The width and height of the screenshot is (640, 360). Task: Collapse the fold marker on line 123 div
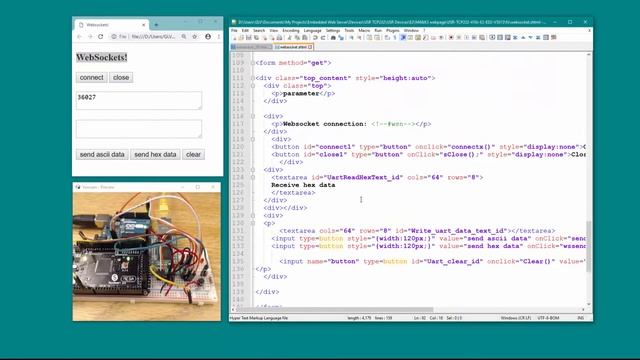click(x=253, y=170)
